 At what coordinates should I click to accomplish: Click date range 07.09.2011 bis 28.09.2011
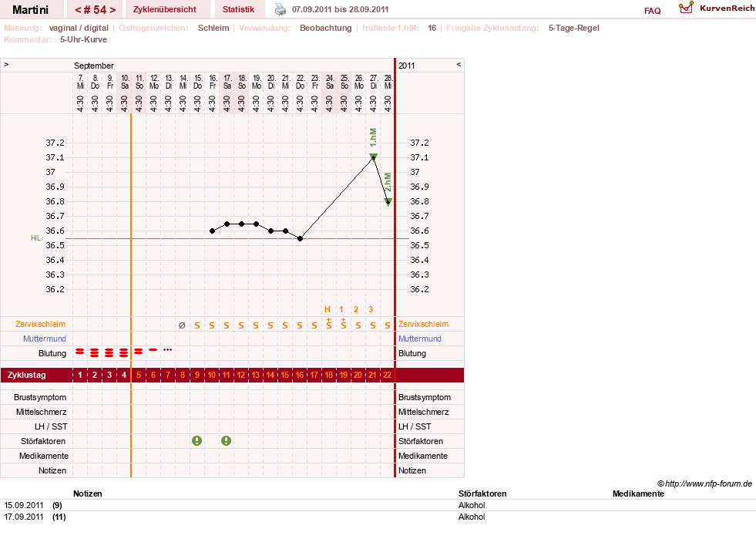pos(341,9)
